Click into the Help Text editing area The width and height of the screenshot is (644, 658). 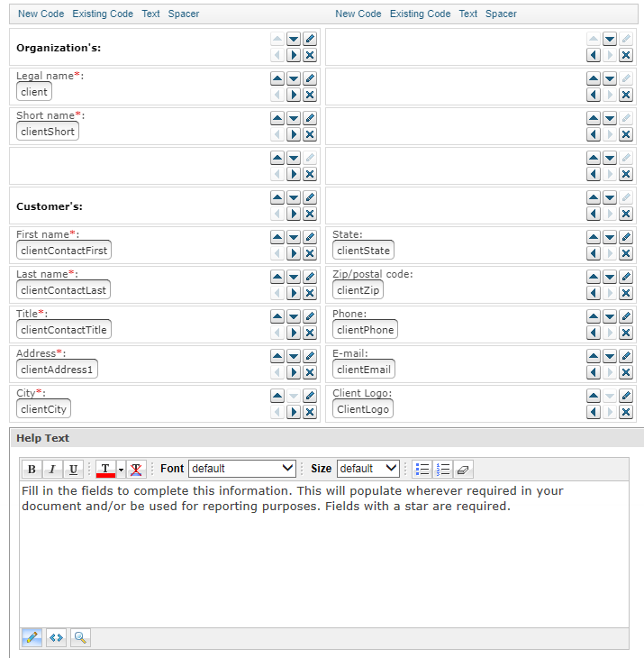click(324, 554)
